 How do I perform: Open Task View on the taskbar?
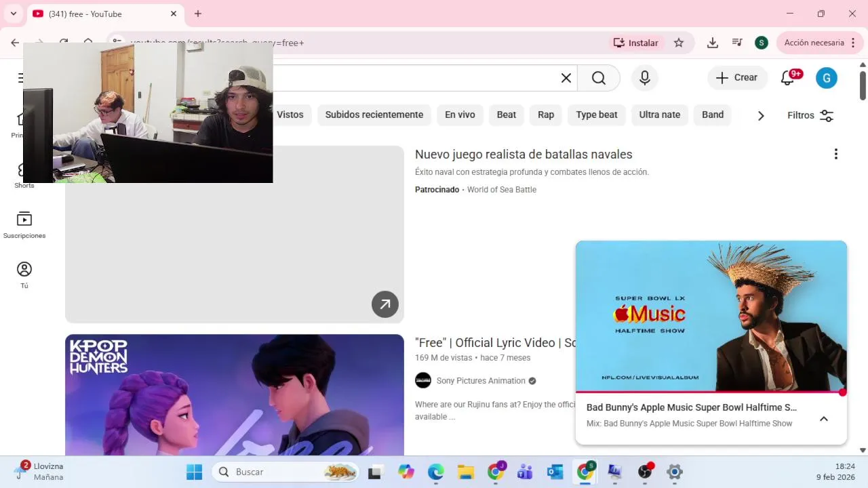374,472
